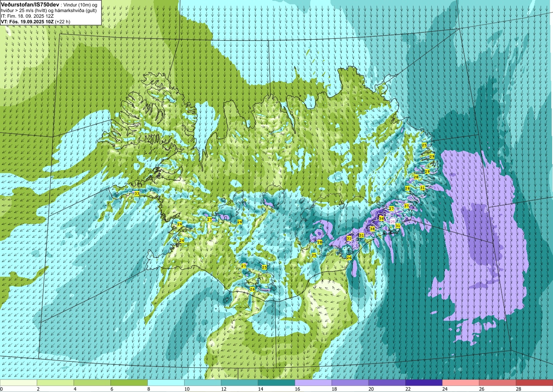Click the "Veðurstofan/IS750dev" title text
The image size is (553, 392).
(30, 4)
